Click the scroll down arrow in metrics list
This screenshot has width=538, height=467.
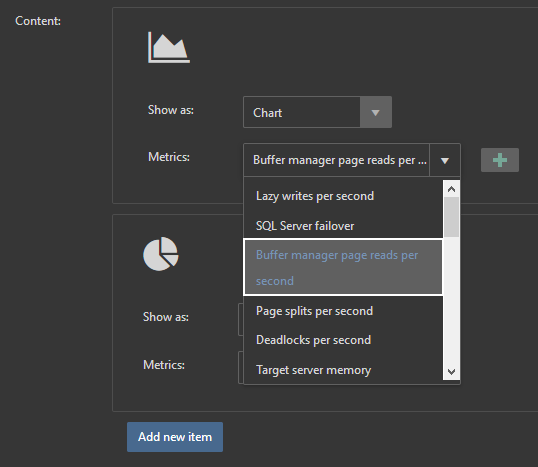click(452, 372)
